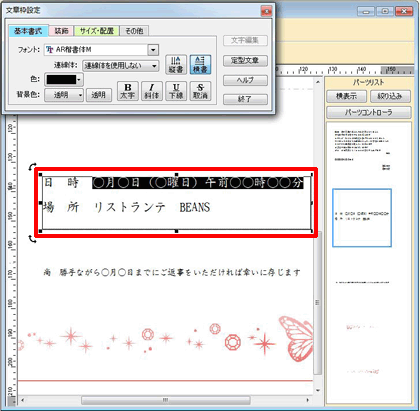Switch to the 装飾 tab
This screenshot has width=420, height=411.
(x=61, y=31)
